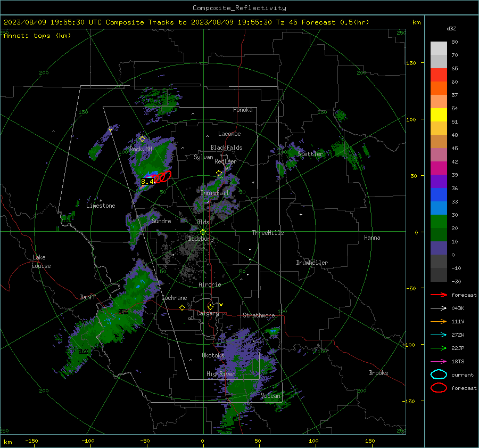Click the Cochrane label

point(174,298)
